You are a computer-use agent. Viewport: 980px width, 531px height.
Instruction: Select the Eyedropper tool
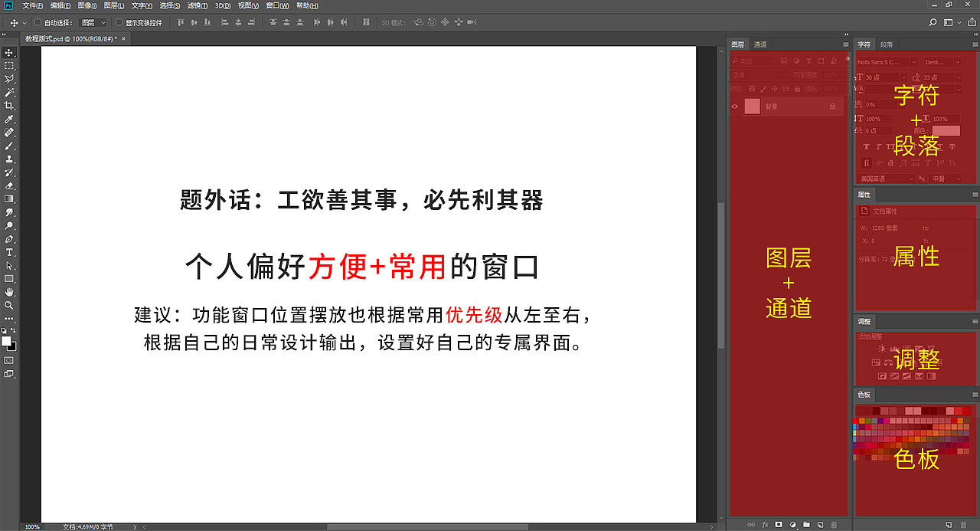tap(9, 120)
